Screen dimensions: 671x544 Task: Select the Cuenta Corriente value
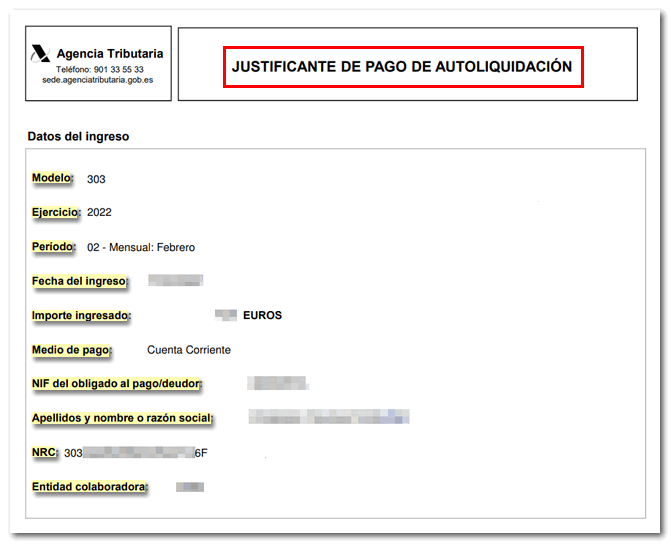coord(189,350)
